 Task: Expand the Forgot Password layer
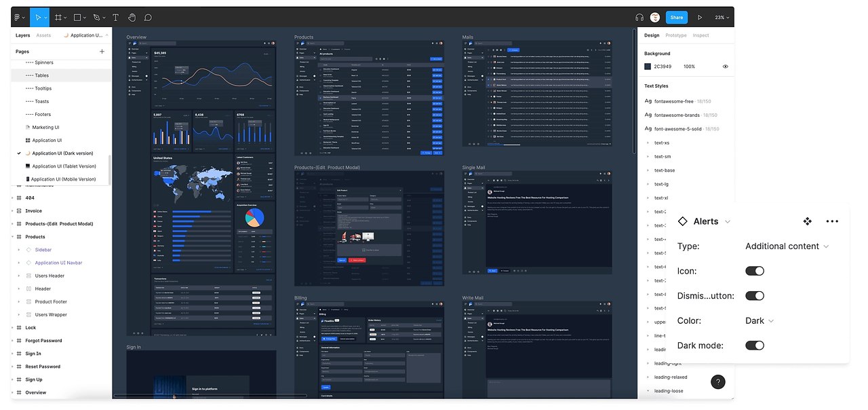point(13,341)
